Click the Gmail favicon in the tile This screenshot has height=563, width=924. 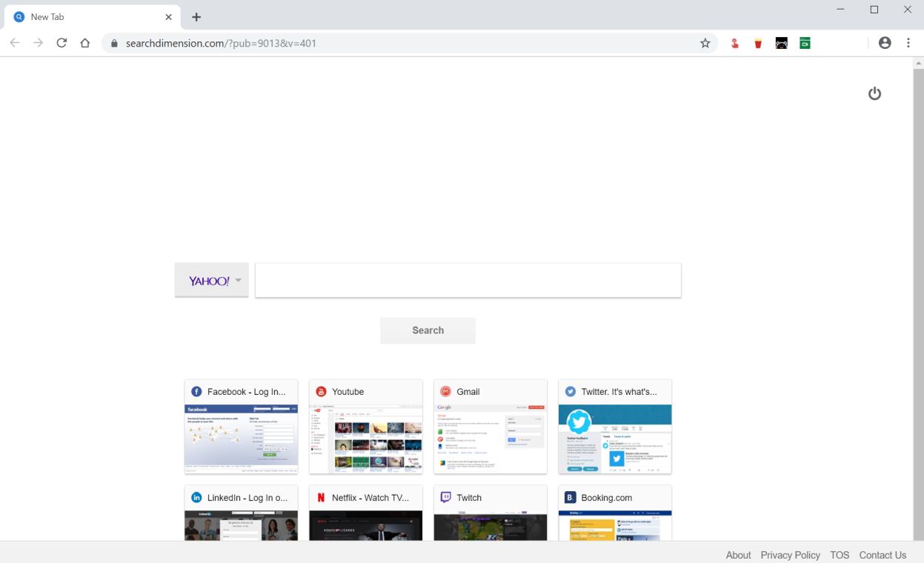[x=445, y=392]
